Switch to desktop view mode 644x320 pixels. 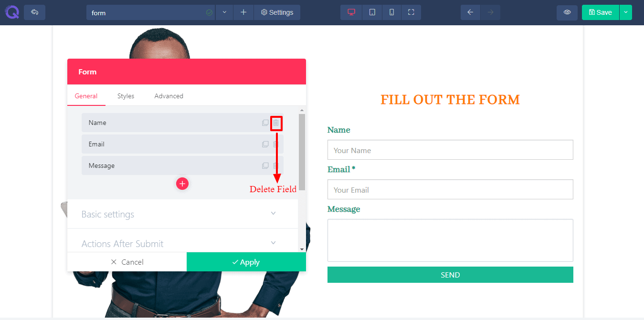click(x=351, y=12)
